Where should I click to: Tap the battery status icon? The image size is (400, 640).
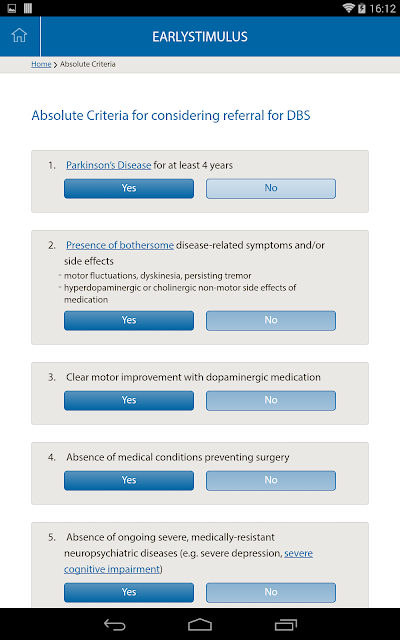[x=362, y=8]
